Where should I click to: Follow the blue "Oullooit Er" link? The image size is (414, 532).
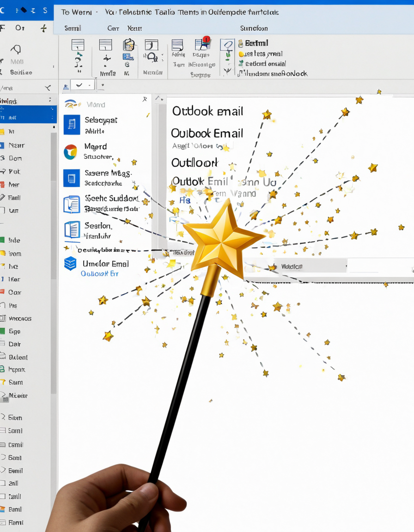tap(99, 273)
